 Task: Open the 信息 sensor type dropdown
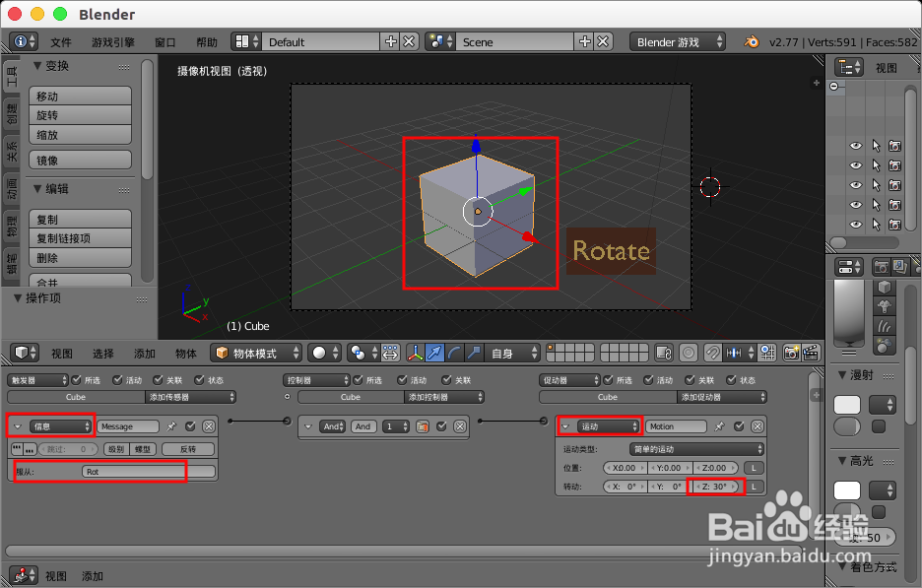60,426
